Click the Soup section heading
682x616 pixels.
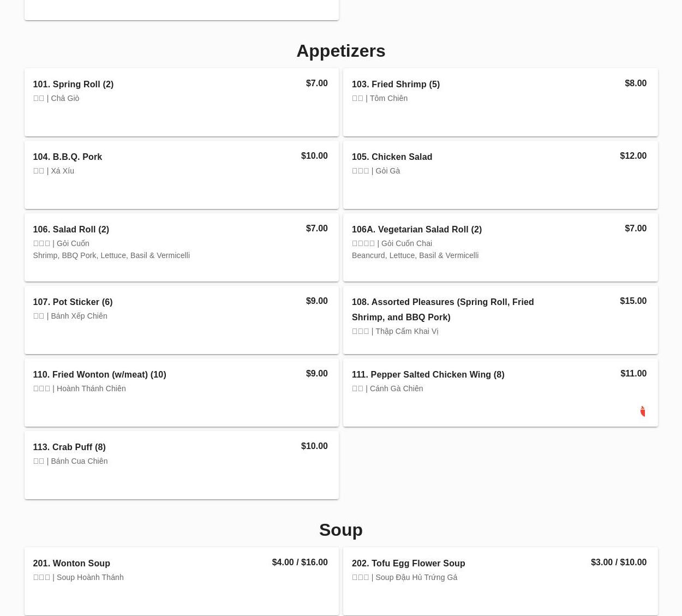point(340,530)
